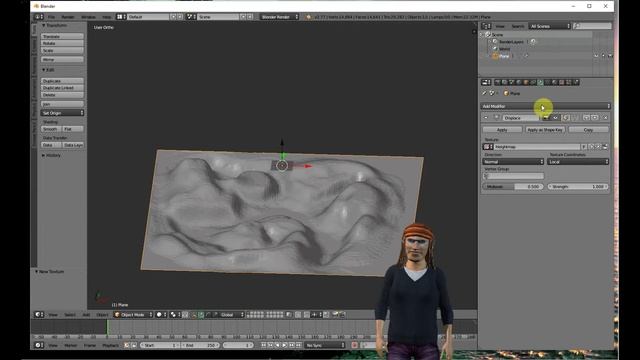Collapse the Displace modifier panel arrow
This screenshot has width=640, height=360.
[x=486, y=118]
